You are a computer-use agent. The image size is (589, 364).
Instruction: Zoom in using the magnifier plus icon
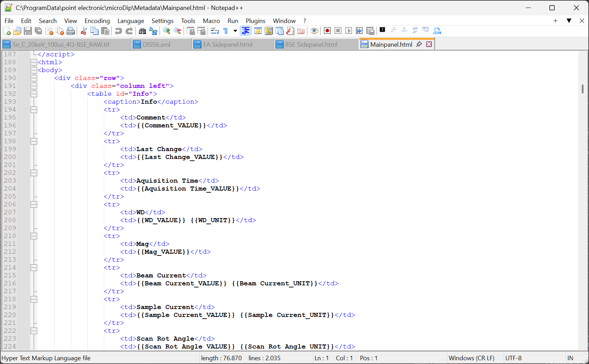pyautogui.click(x=166, y=31)
